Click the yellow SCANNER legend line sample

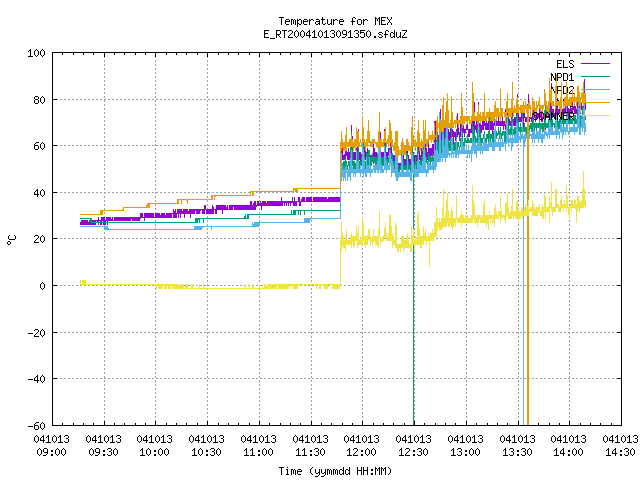point(595,116)
